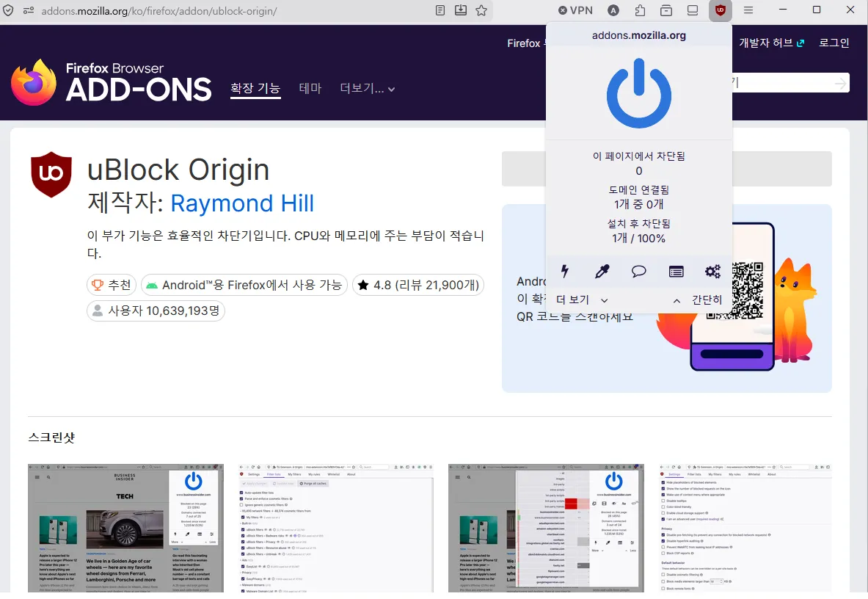This screenshot has width=868, height=599.
Task: Click the addons.mozilla.org hostname in the popup
Action: coord(639,35)
